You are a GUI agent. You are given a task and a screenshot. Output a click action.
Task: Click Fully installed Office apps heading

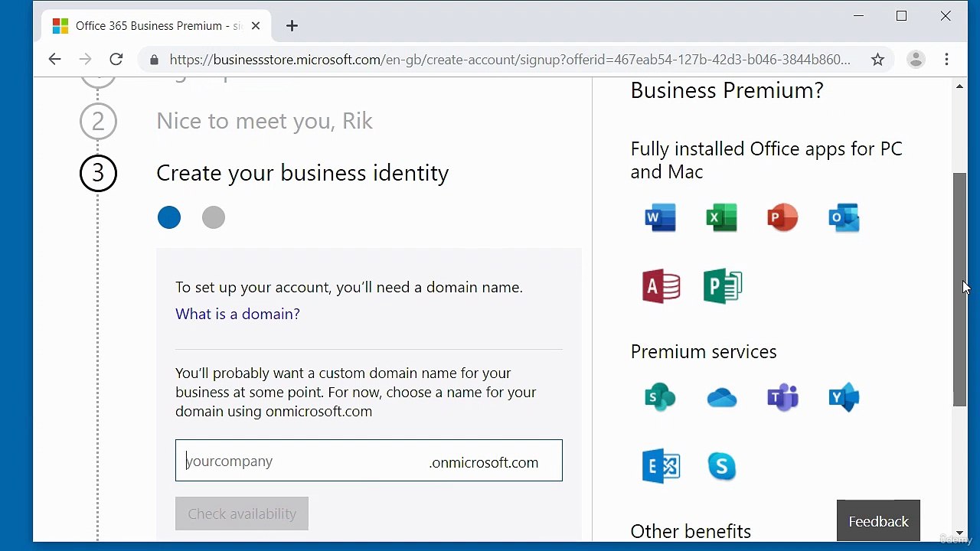tap(766, 160)
